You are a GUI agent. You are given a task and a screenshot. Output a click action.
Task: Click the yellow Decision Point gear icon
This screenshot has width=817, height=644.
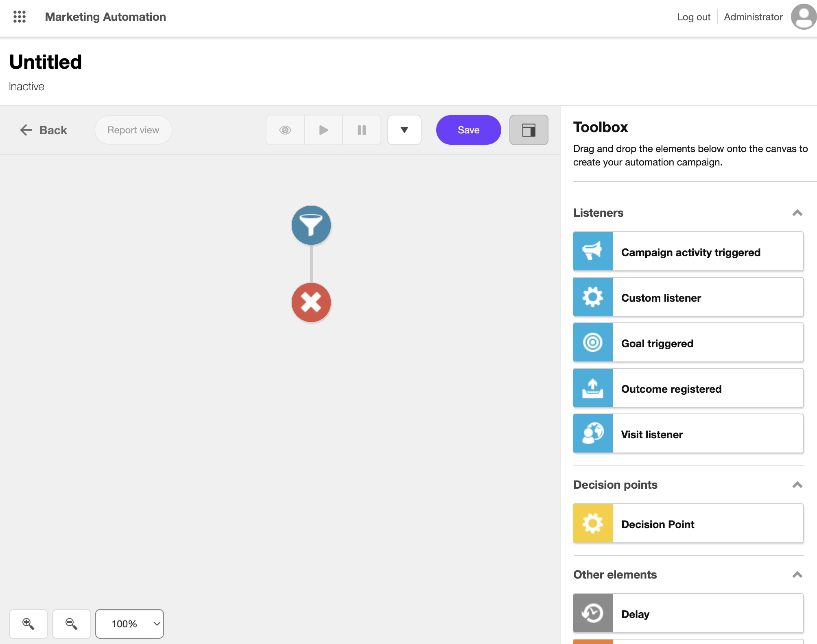pyautogui.click(x=593, y=524)
